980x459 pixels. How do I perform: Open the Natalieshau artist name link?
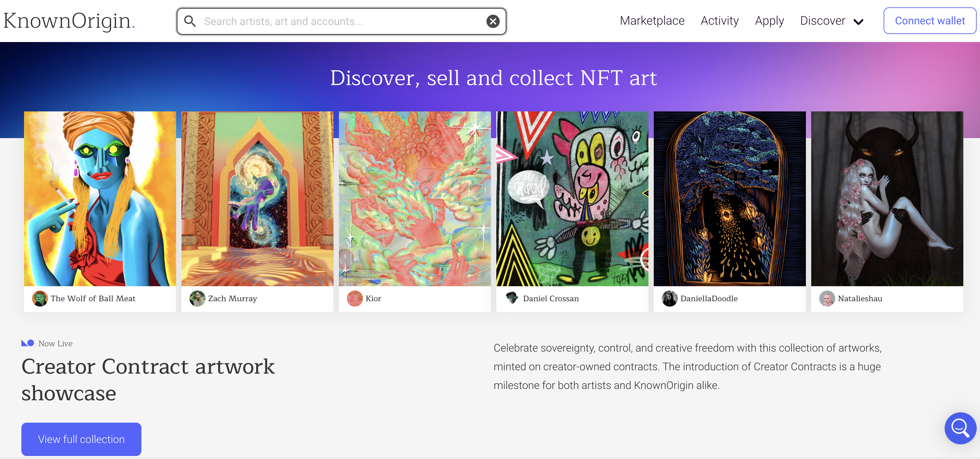860,299
